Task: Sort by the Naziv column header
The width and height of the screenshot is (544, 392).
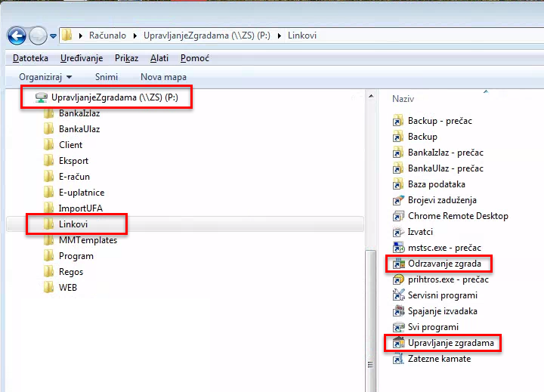Action: point(403,99)
